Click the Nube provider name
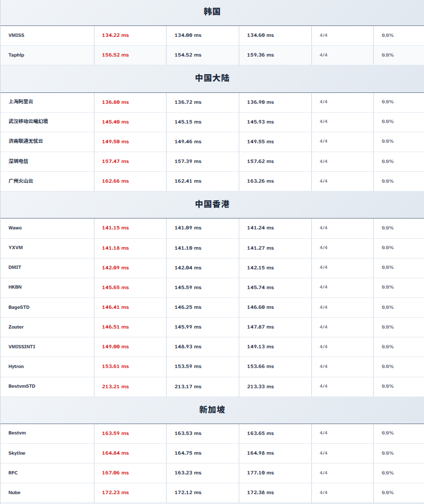This screenshot has height=504, width=424. (15, 493)
